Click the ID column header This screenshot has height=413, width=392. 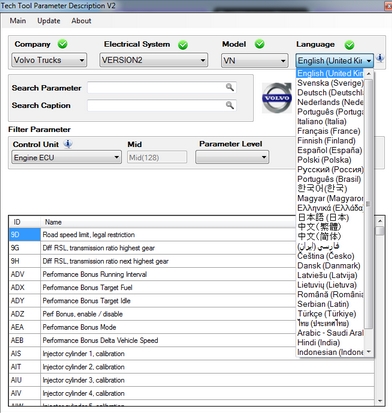(x=25, y=222)
